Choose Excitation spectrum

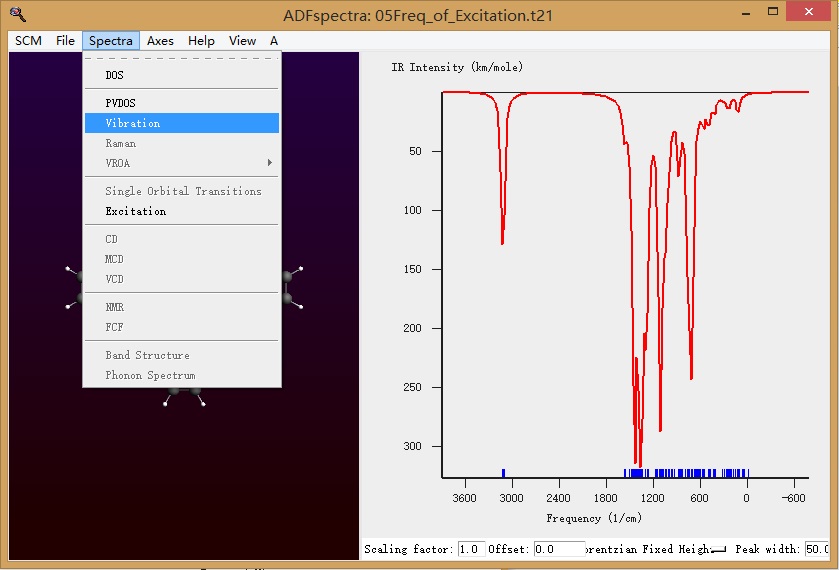point(182,211)
